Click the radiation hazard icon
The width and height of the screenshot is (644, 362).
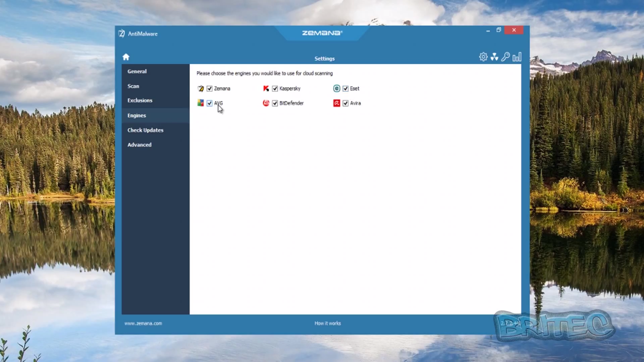click(x=494, y=57)
